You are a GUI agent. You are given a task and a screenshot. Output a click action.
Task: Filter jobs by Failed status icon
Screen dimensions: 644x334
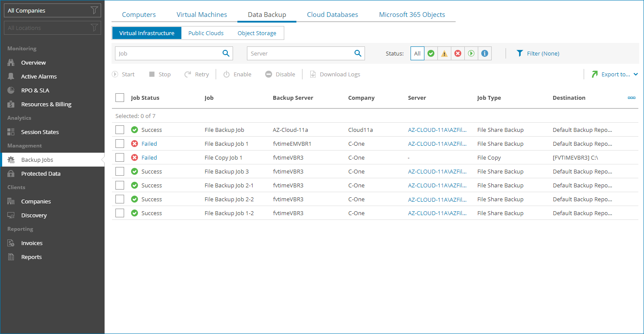[x=457, y=53]
